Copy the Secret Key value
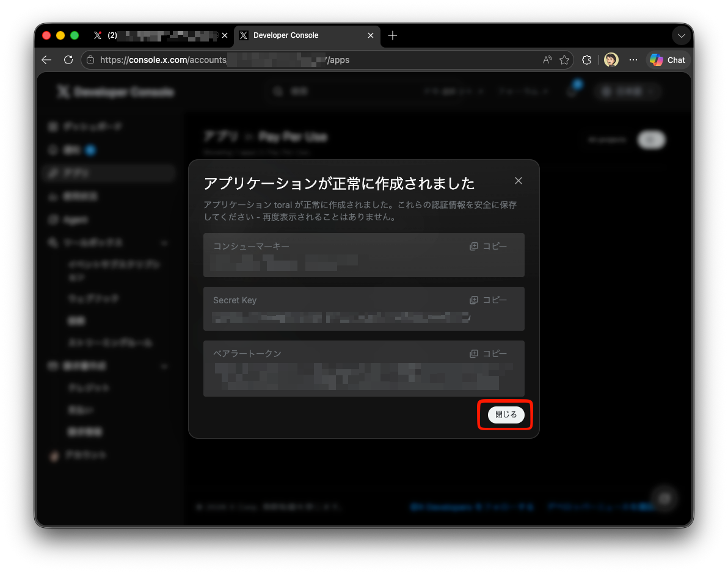This screenshot has height=573, width=728. [x=488, y=300]
